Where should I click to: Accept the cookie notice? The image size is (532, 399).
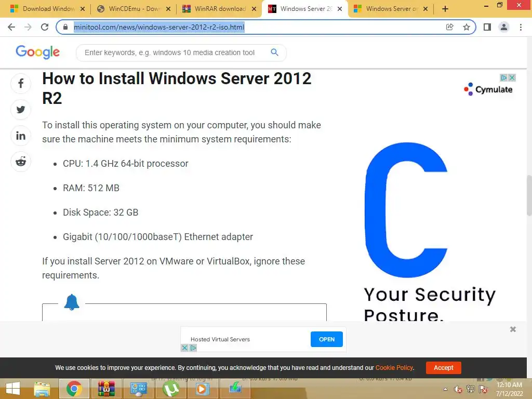(x=443, y=368)
